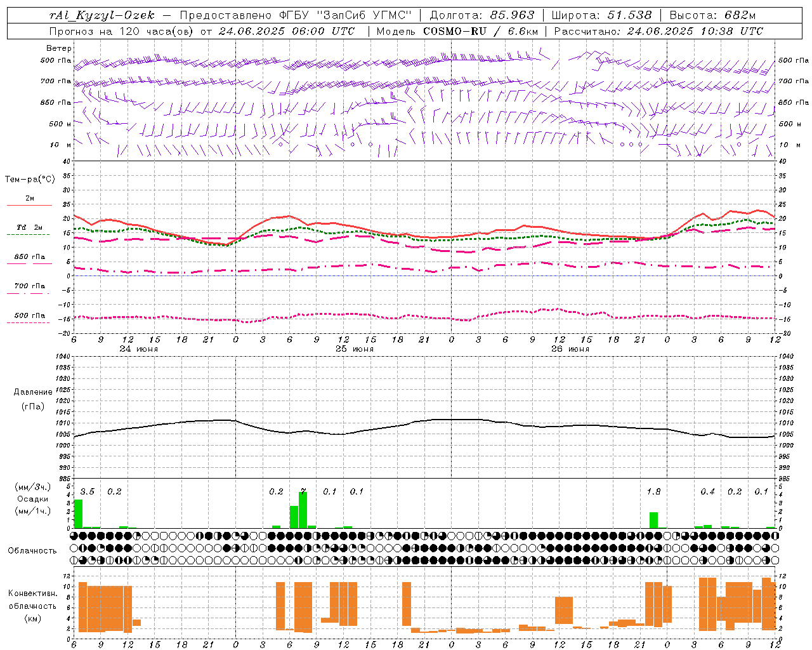Click the 700 гПа wind level label on right axis

(x=794, y=81)
